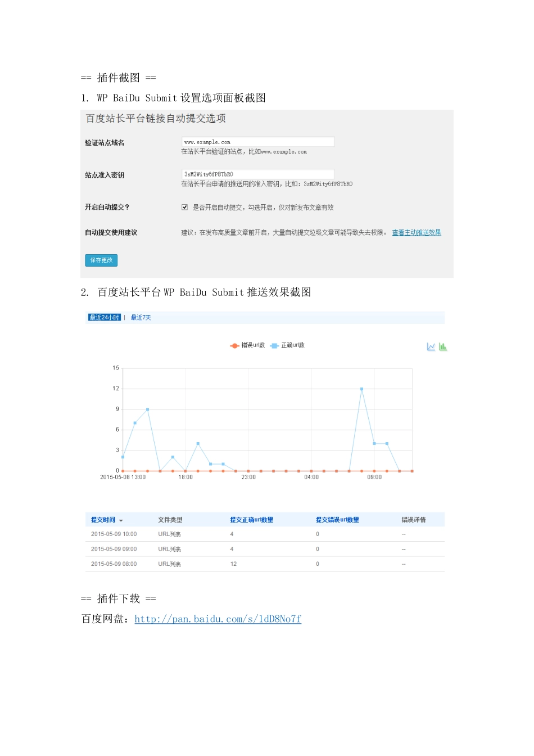Click the 09:00 axis label
This screenshot has height=756, width=534.
374,477
